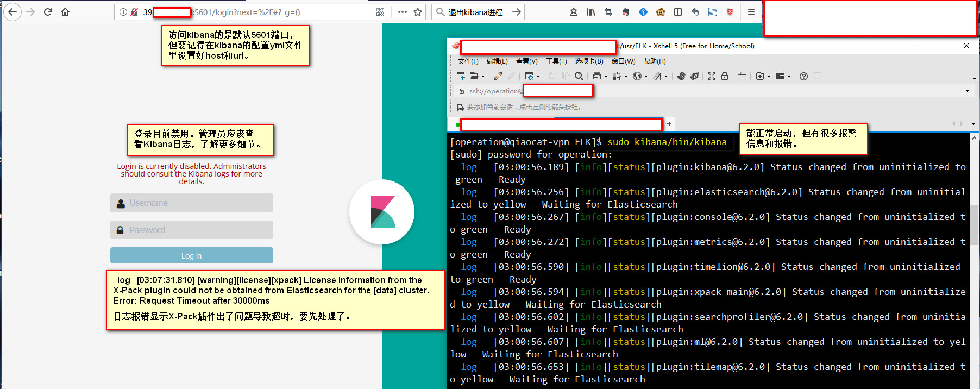
Task: Open the Xshell 文件(F) menu
Action: point(468,61)
